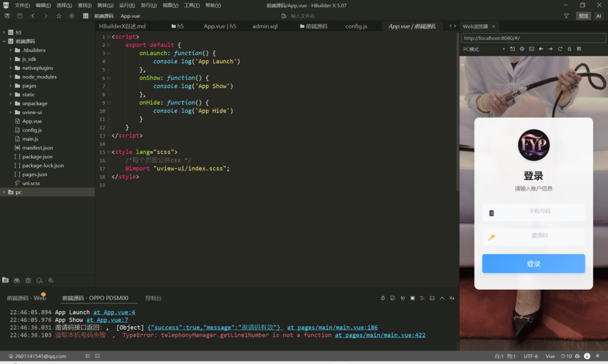Click the browser back arrow in the Web浏览器 panel
This screenshot has height=364, width=608.
(541, 49)
